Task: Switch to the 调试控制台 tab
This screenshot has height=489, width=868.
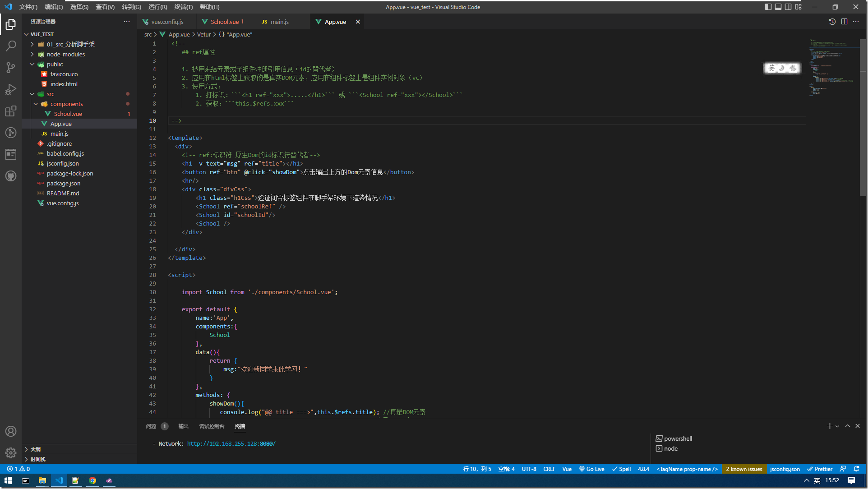Action: [212, 426]
